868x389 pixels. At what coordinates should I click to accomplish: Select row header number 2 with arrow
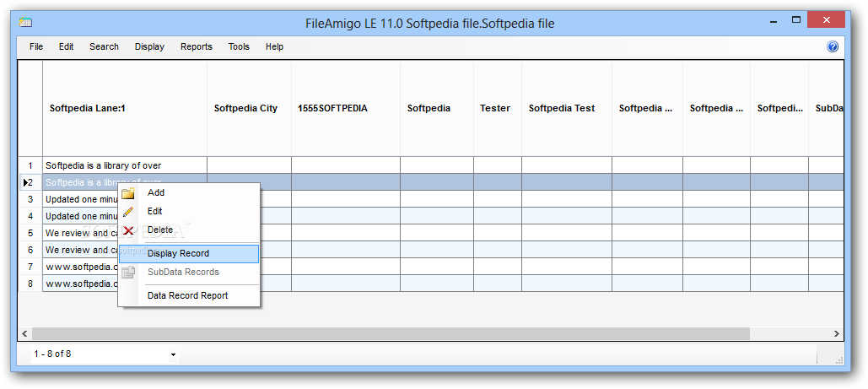pyautogui.click(x=30, y=182)
